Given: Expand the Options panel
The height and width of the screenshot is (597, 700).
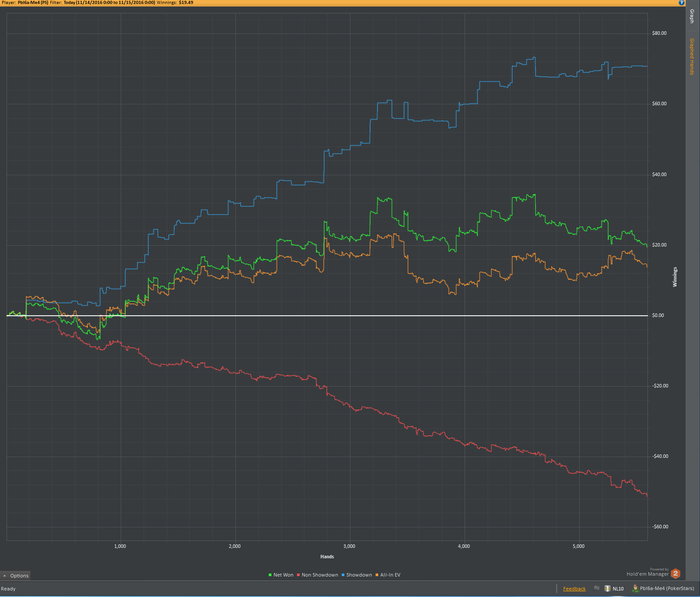Looking at the screenshot, I should click(16, 576).
